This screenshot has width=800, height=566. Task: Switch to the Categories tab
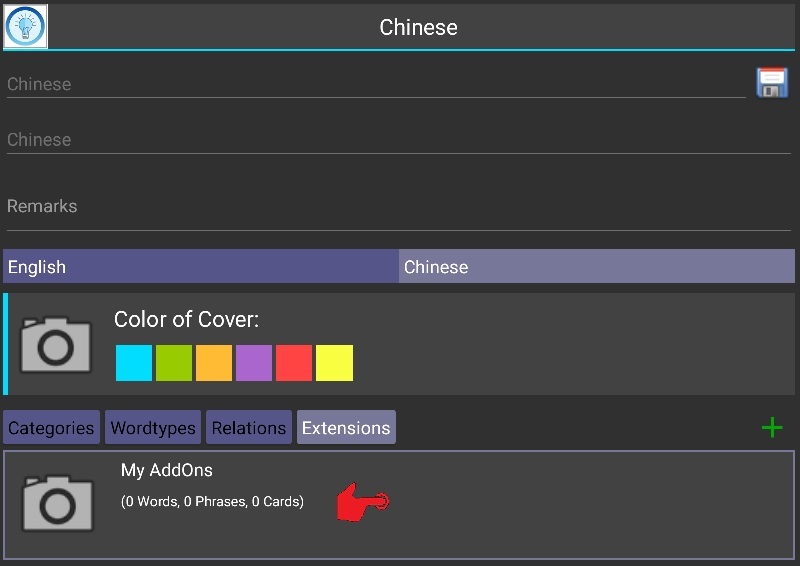tap(51, 427)
